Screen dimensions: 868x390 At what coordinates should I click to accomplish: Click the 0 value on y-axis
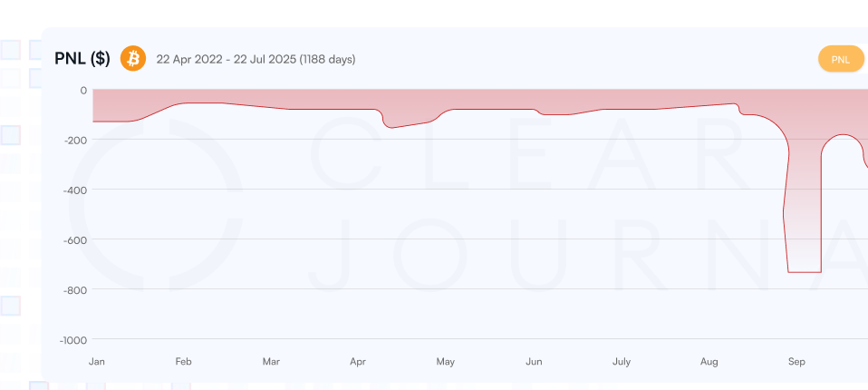tap(83, 91)
